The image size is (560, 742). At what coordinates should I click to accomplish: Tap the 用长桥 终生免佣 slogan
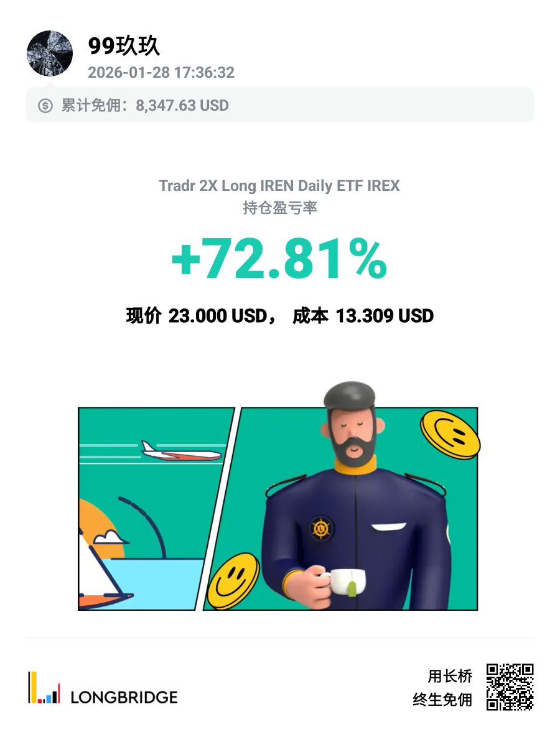[443, 687]
